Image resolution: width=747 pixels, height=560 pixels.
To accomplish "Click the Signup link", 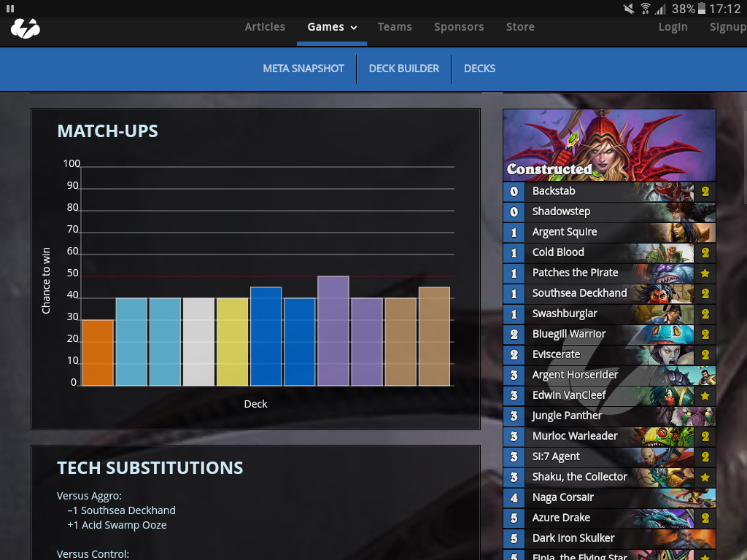I will [728, 27].
